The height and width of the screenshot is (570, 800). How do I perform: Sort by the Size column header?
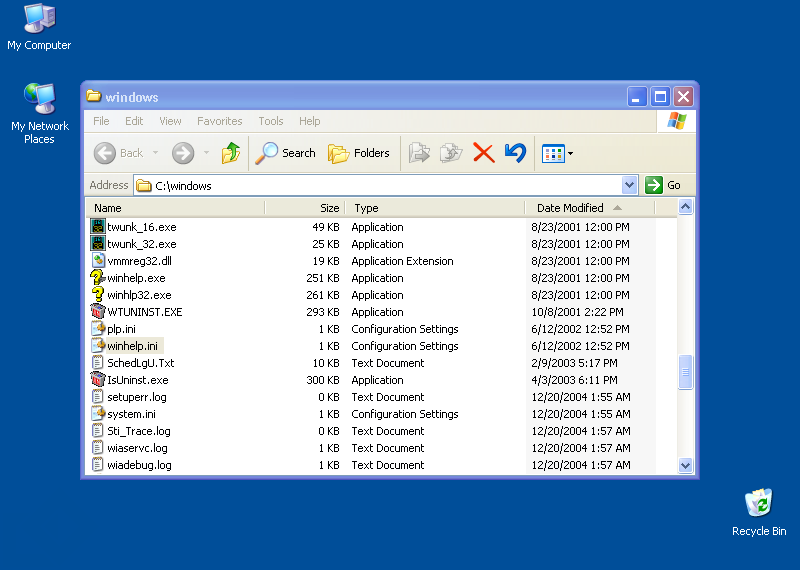click(x=305, y=208)
